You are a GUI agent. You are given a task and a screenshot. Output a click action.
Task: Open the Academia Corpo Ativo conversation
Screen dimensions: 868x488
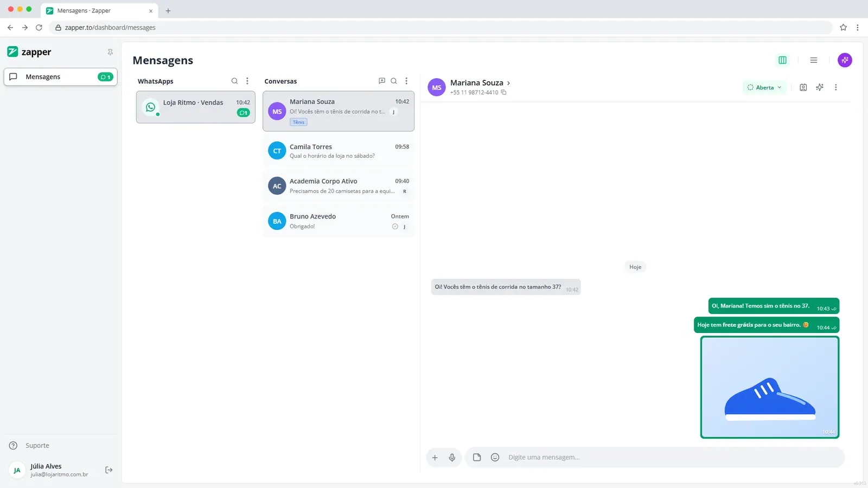(339, 186)
